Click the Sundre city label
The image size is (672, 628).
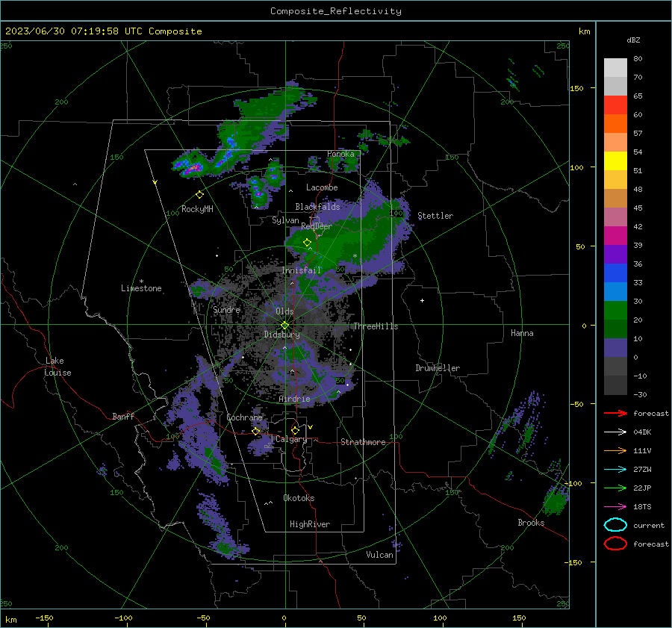pyautogui.click(x=227, y=310)
